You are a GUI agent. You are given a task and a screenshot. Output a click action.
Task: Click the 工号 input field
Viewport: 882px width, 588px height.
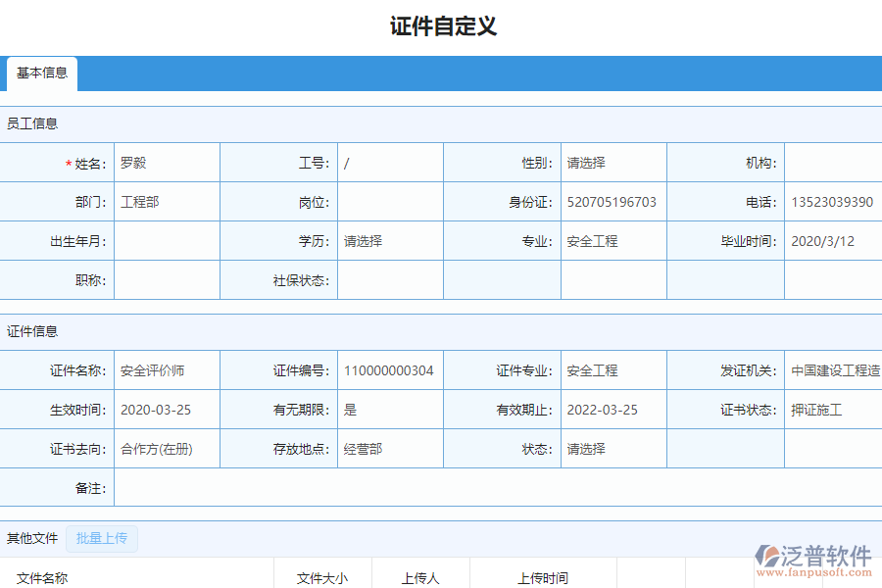coord(390,163)
